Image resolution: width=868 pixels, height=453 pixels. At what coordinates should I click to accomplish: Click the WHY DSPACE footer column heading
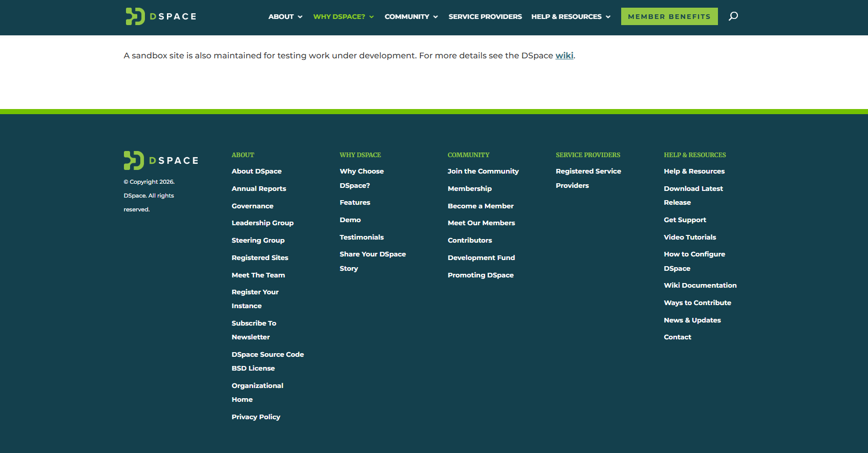360,155
